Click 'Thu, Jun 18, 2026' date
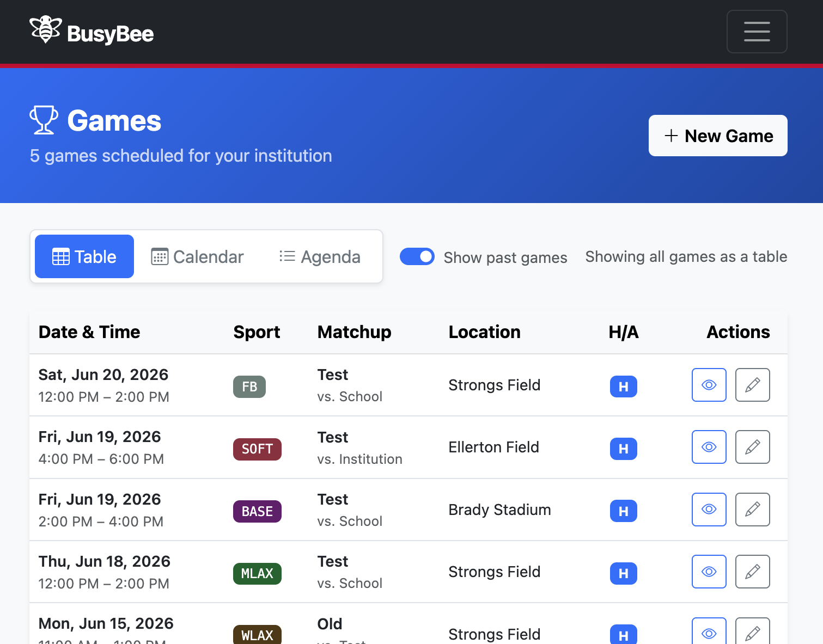Screen dimensions: 823x644 pos(105,561)
